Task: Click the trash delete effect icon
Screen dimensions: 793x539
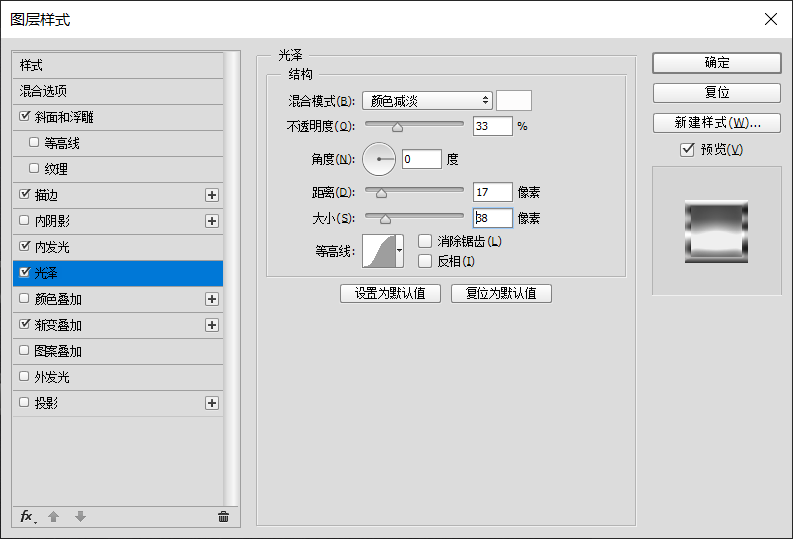Action: pos(224,516)
